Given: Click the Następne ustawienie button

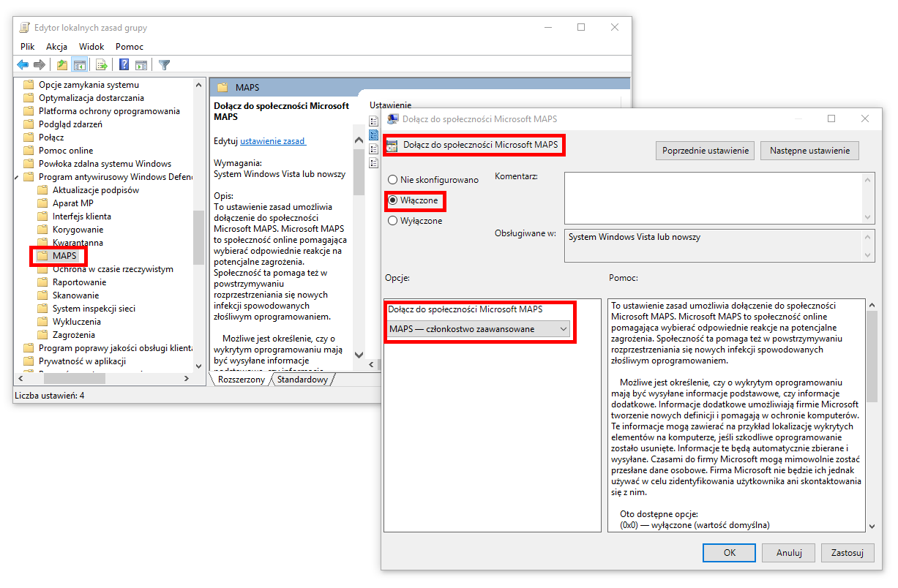Looking at the screenshot, I should [x=809, y=151].
